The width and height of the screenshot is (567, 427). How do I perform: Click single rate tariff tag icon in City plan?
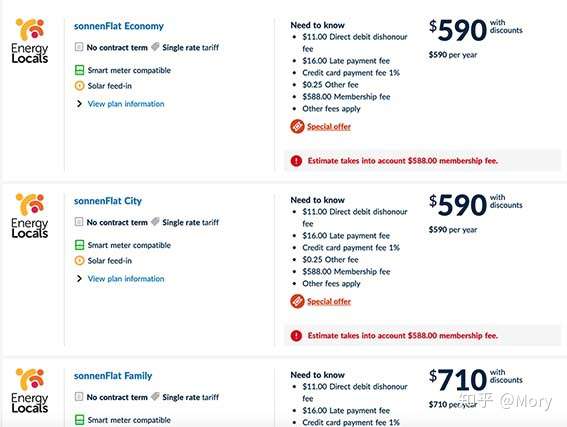[x=155, y=221]
